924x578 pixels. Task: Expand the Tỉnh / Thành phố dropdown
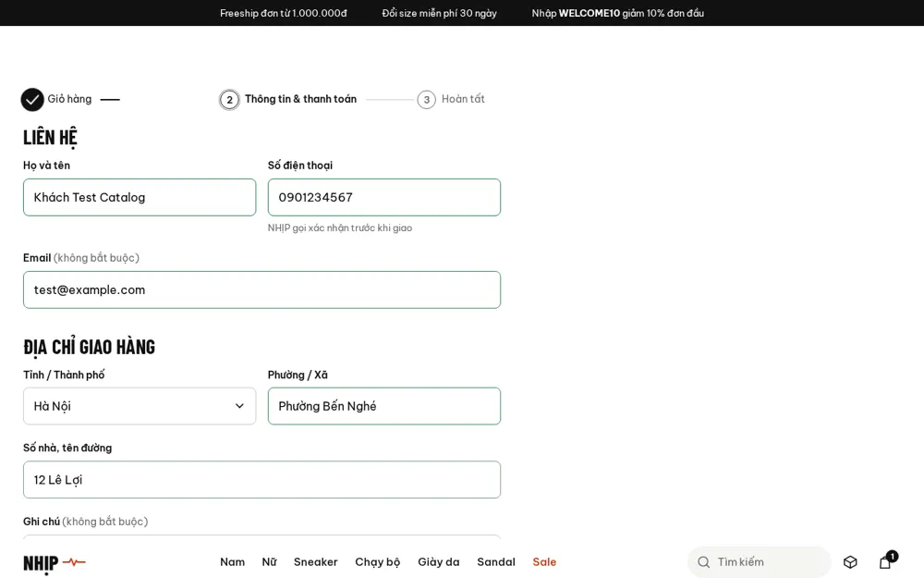140,406
